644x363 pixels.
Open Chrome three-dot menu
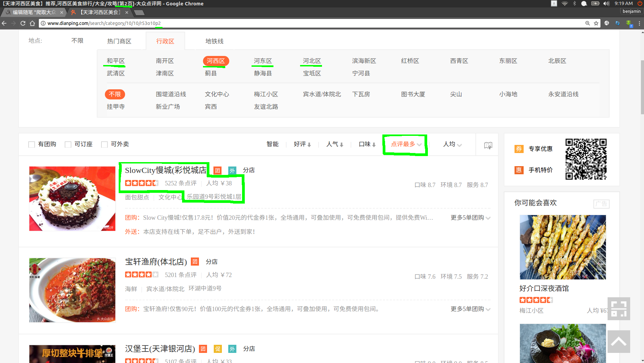point(639,23)
